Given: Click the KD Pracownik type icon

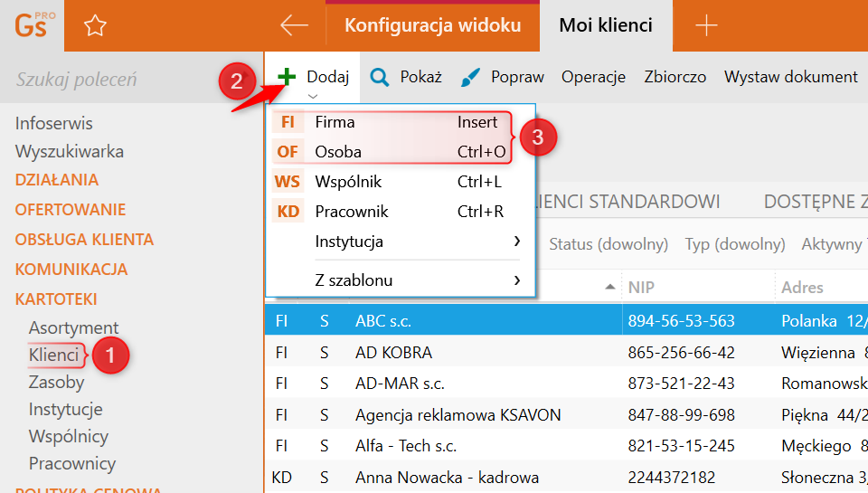Looking at the screenshot, I should click(x=288, y=212).
